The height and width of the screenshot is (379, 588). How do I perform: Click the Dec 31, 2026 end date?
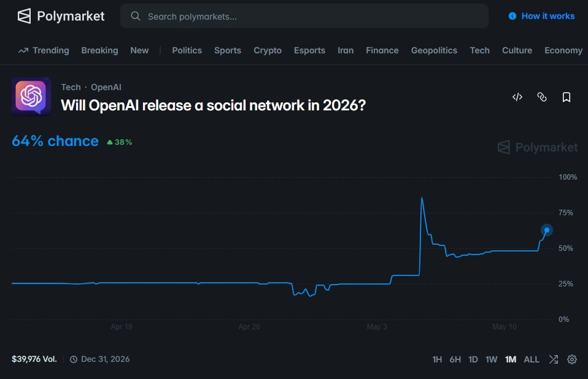[106, 359]
